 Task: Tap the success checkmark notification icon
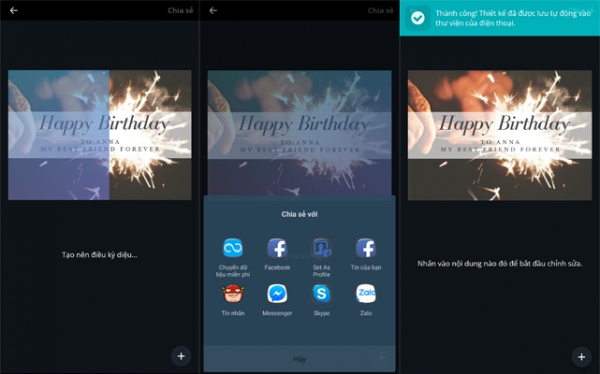(x=417, y=18)
